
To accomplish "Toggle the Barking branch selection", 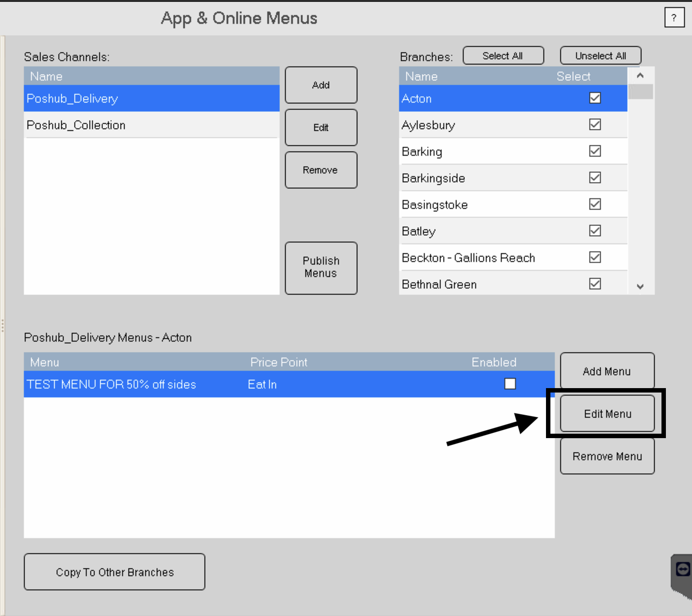I will 595,151.
